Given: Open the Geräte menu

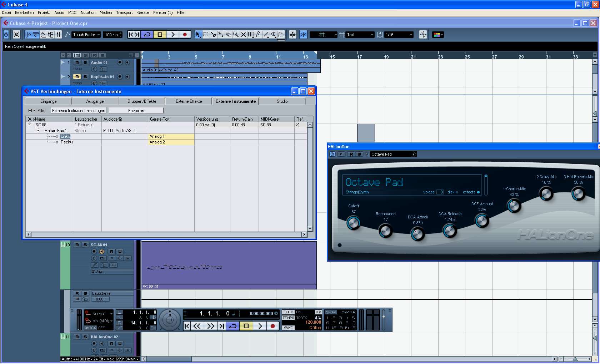Looking at the screenshot, I should 143,12.
